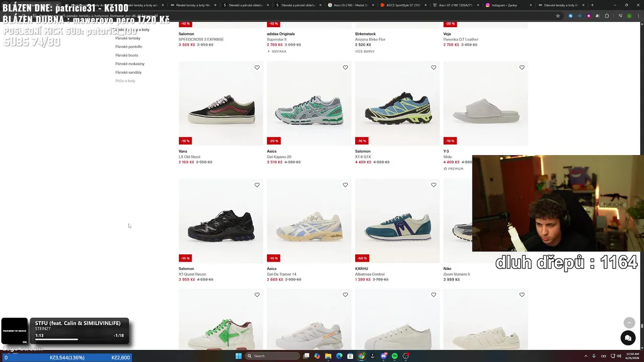Open the KARHU Albatross Control product image
The width and height of the screenshot is (644, 362).
(397, 221)
